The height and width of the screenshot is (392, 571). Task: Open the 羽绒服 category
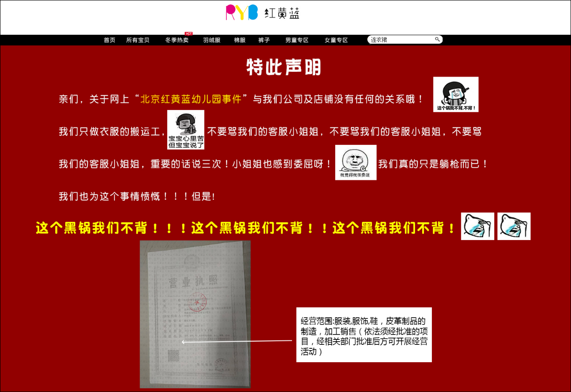pyautogui.click(x=212, y=40)
